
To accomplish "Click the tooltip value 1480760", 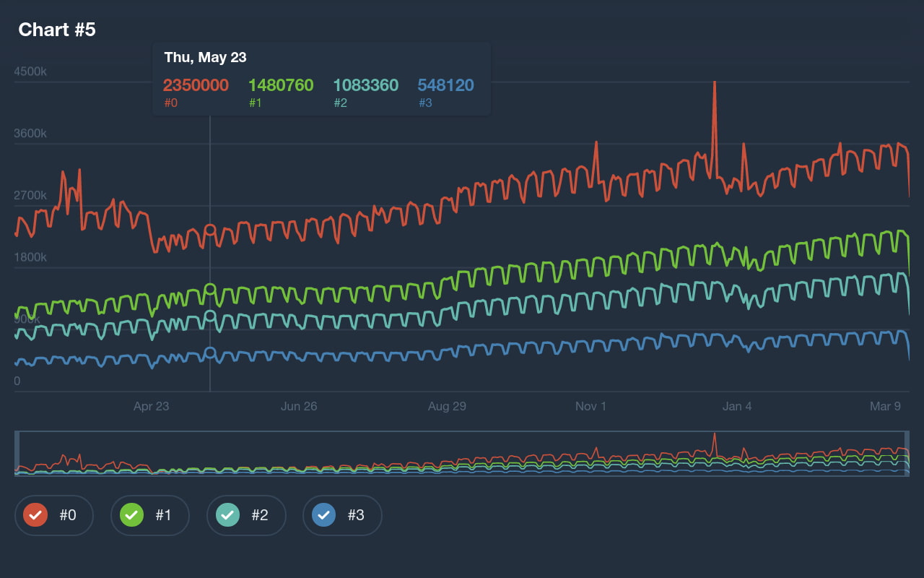I will point(281,85).
